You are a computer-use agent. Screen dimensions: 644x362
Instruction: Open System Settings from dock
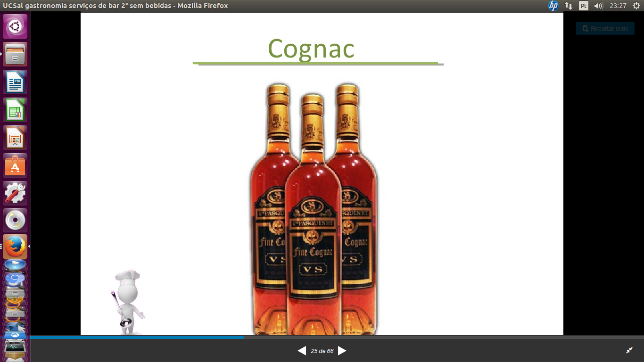(15, 193)
